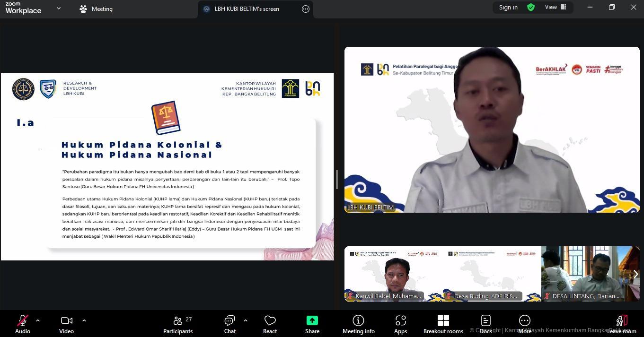The height and width of the screenshot is (337, 644).
Task: Open the Zoom Workplace dropdown menu
Action: [59, 9]
